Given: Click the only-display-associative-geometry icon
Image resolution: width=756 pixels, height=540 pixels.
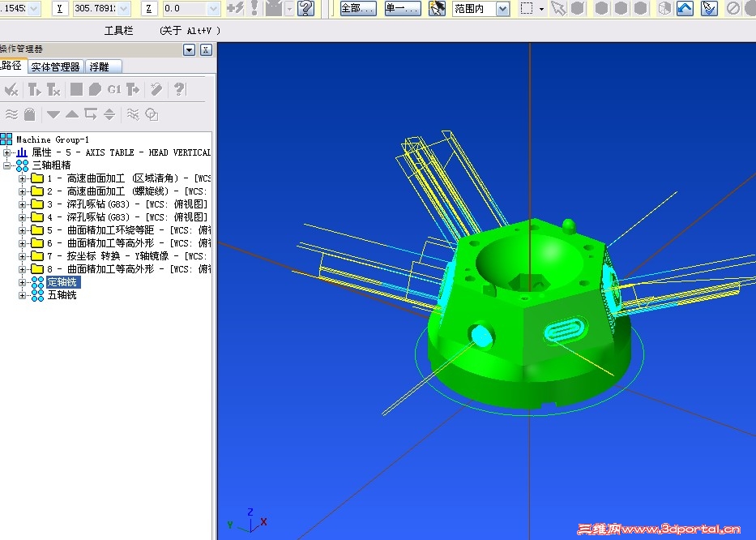Looking at the screenshot, I should click(x=152, y=114).
